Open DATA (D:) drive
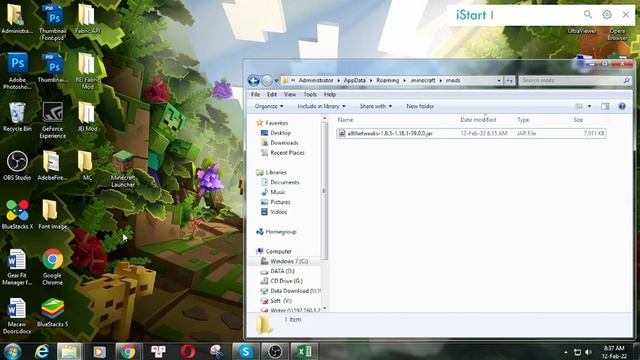This screenshot has height=360, width=640. click(278, 271)
